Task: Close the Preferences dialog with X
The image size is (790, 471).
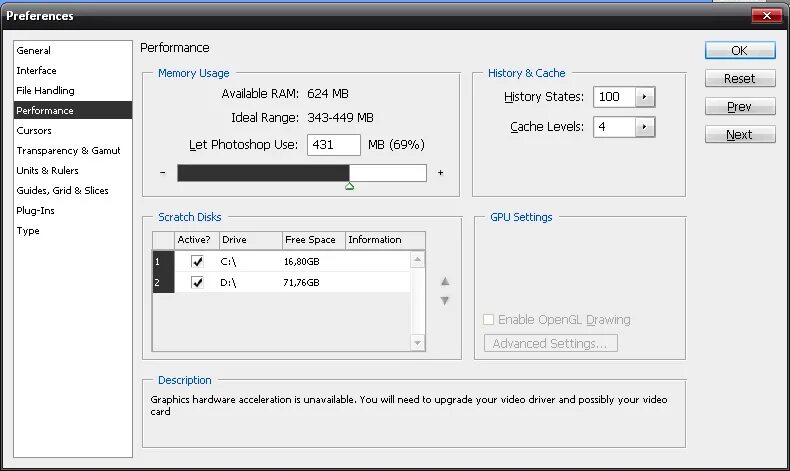Action: (x=766, y=16)
